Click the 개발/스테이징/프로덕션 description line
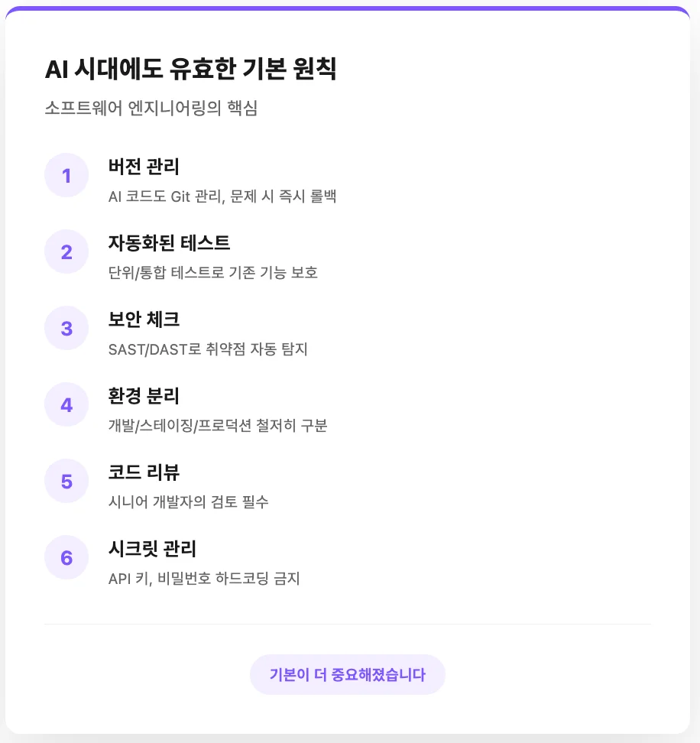 coord(218,426)
